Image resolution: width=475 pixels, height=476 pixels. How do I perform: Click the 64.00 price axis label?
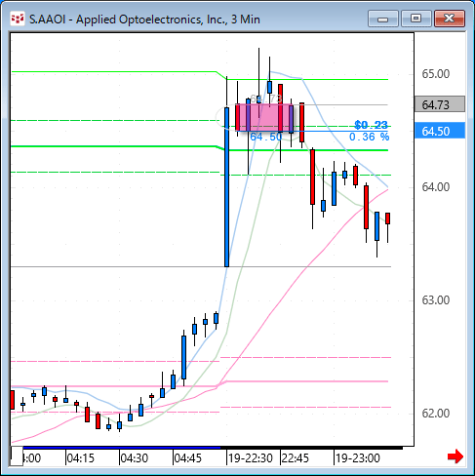[x=436, y=187]
